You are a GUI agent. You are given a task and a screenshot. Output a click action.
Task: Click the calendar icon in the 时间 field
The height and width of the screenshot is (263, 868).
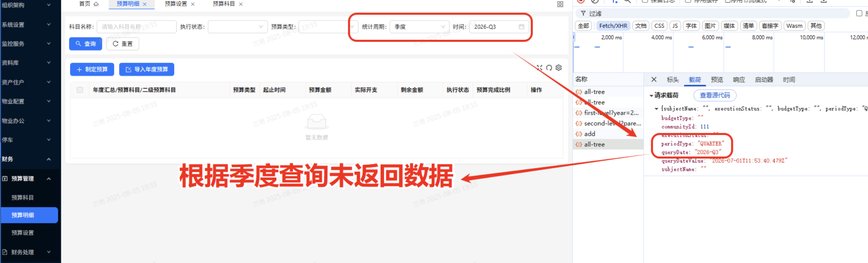[521, 27]
